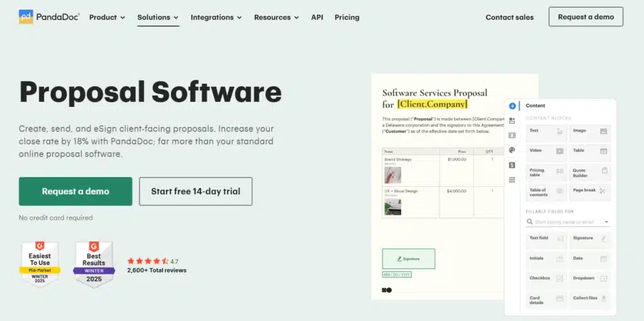Screen dimensions: 644x321
Task: Select the Dropdown fillable field block
Action: (589, 278)
